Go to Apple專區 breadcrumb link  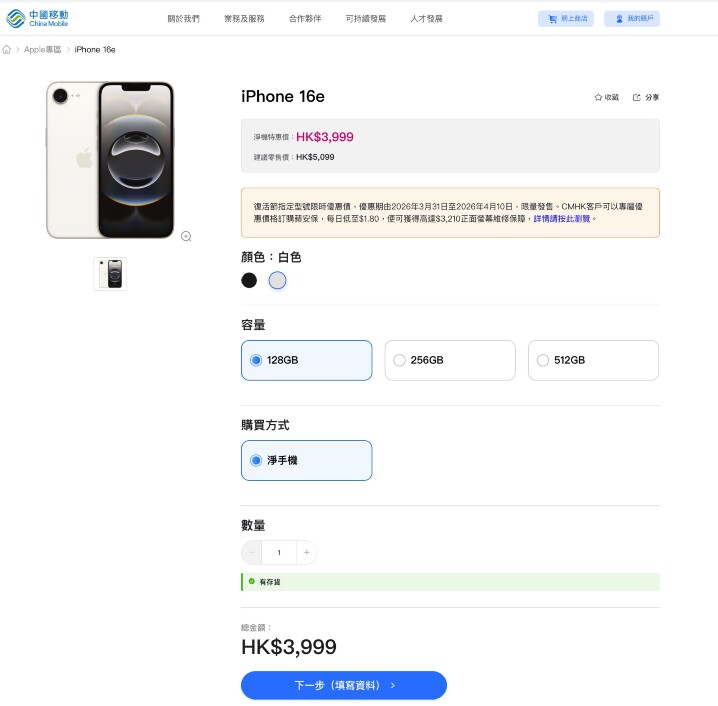[x=42, y=49]
